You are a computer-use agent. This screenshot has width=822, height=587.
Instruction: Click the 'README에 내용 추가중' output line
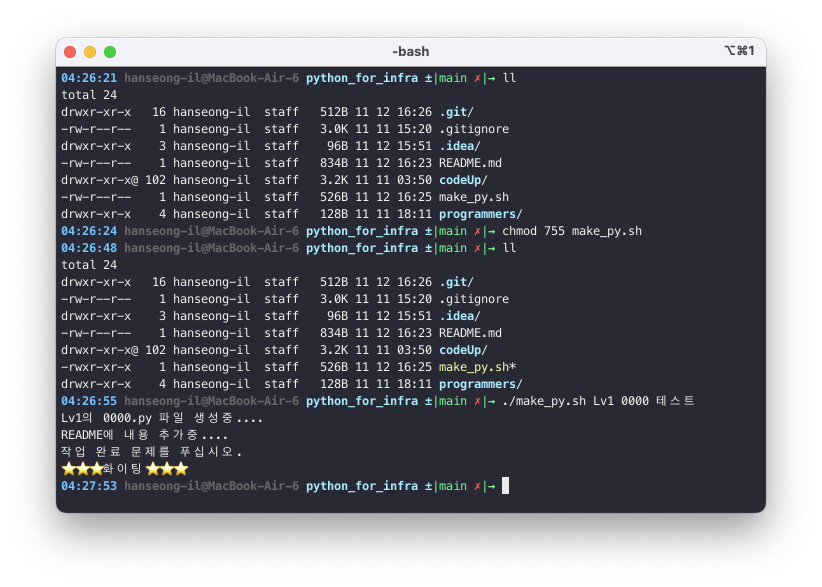click(145, 435)
